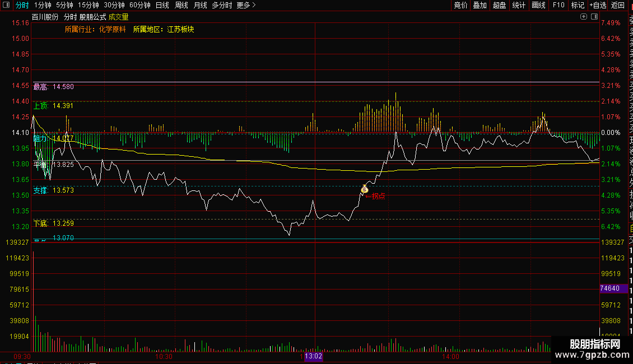Click the 所属地区: 江苏板块 text
633x364 pixels.
[164, 30]
